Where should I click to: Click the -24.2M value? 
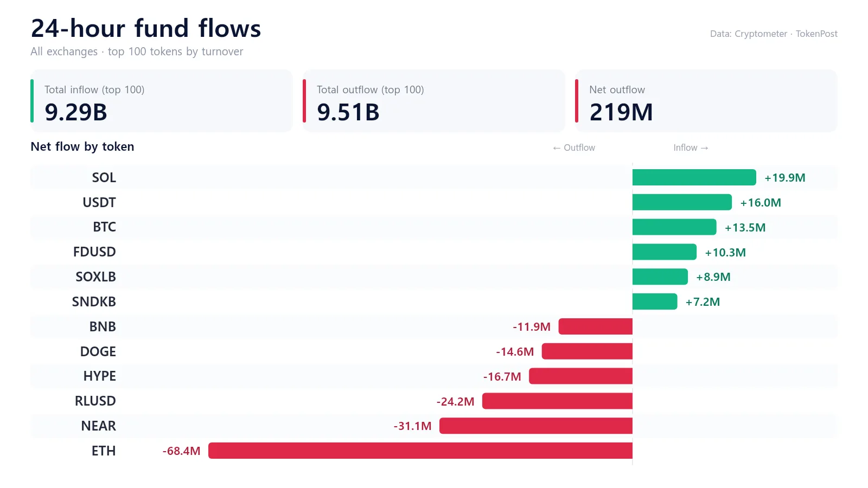[x=456, y=402]
